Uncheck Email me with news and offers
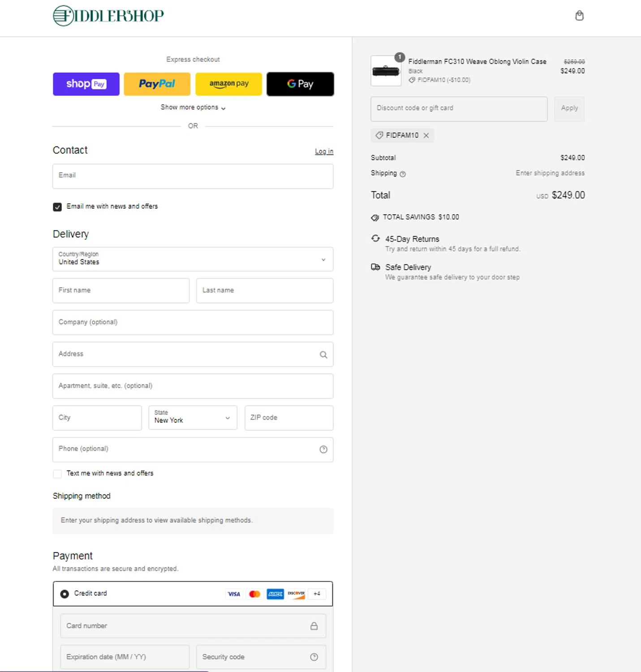 click(x=57, y=207)
